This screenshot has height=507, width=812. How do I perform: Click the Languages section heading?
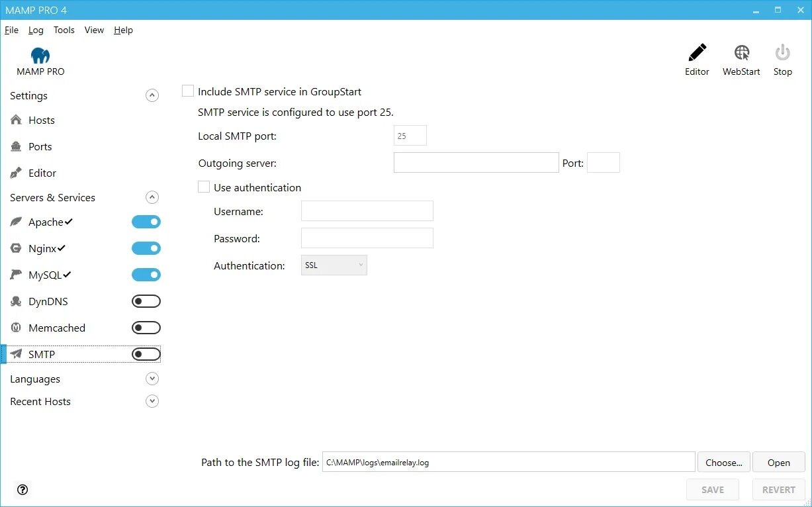click(35, 379)
